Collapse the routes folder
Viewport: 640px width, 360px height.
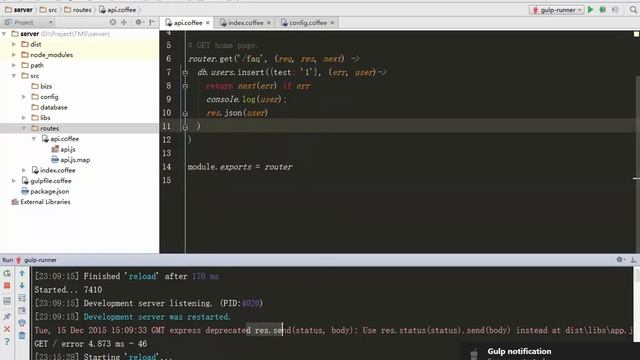(x=24, y=128)
